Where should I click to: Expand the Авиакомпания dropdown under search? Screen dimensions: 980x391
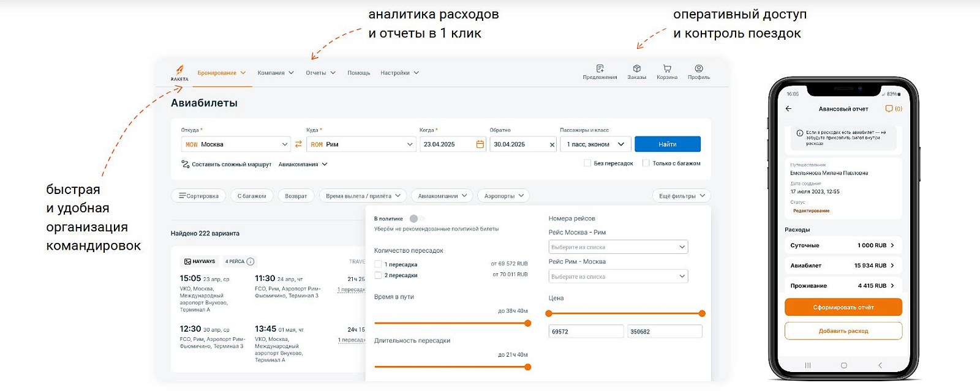click(x=303, y=164)
